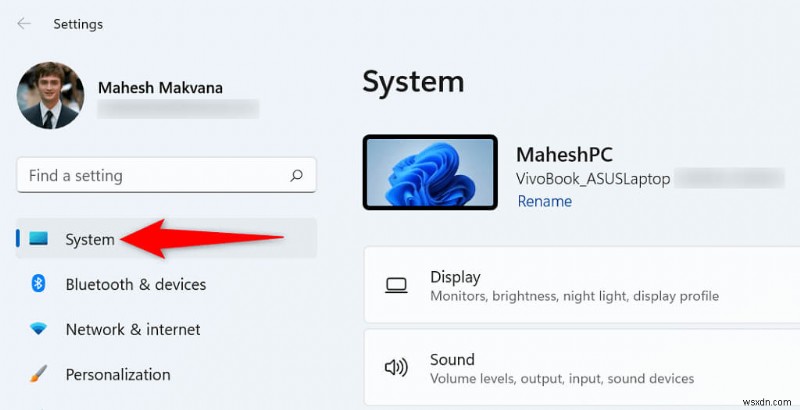This screenshot has width=800, height=410.
Task: Open Mahesh Makvana profile picture
Action: pos(51,95)
